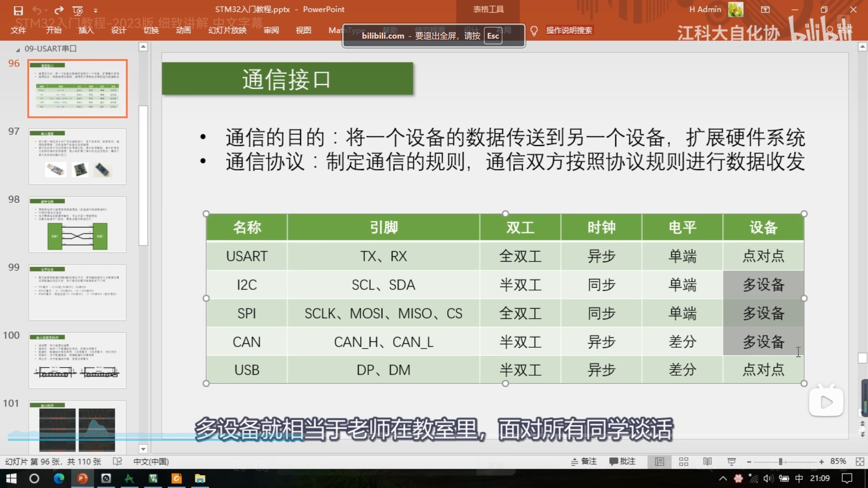Switch to Slide Sorter view icon

(684, 461)
